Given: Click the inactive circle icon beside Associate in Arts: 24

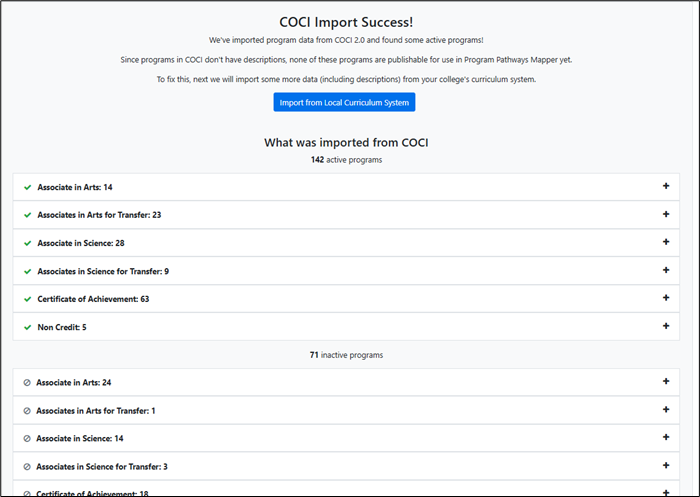Looking at the screenshot, I should [27, 382].
